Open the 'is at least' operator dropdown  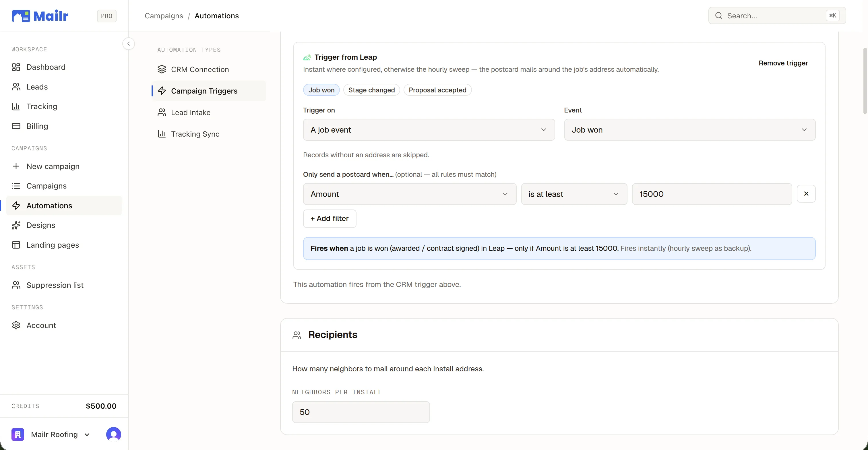point(574,194)
